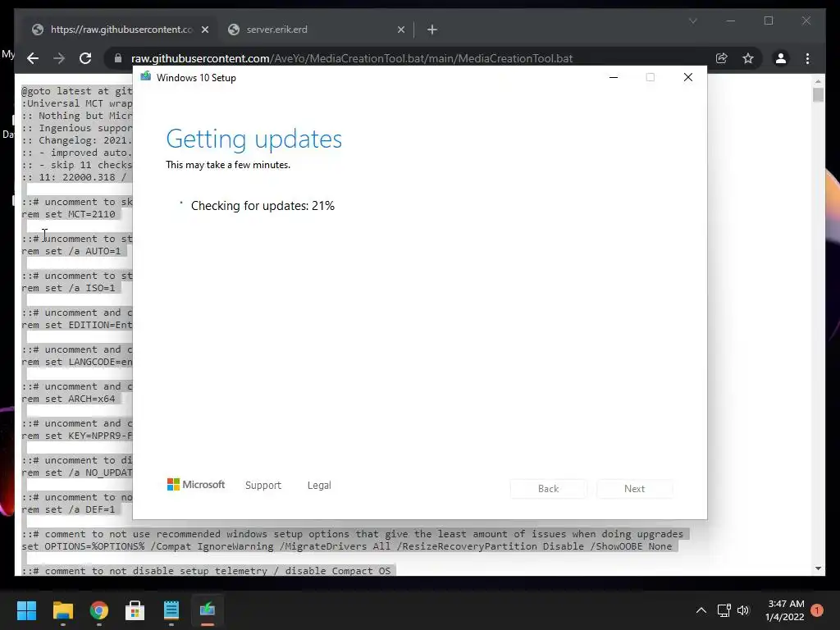This screenshot has height=630, width=840.
Task: Show hidden system tray icons
Action: (701, 610)
